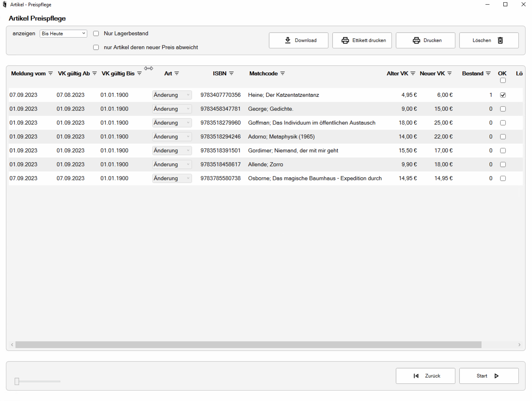The height and width of the screenshot is (401, 532).
Task: Sort by the Matchcode column header
Action: tap(263, 73)
